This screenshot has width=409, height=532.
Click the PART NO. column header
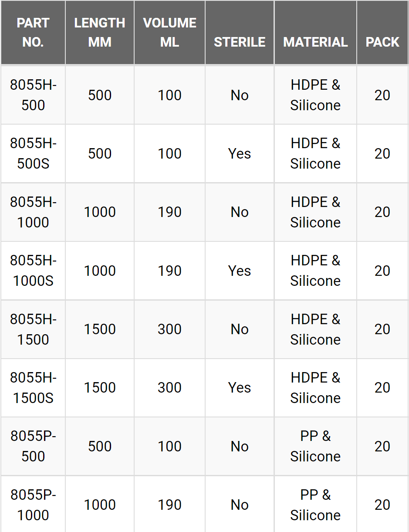(33, 32)
